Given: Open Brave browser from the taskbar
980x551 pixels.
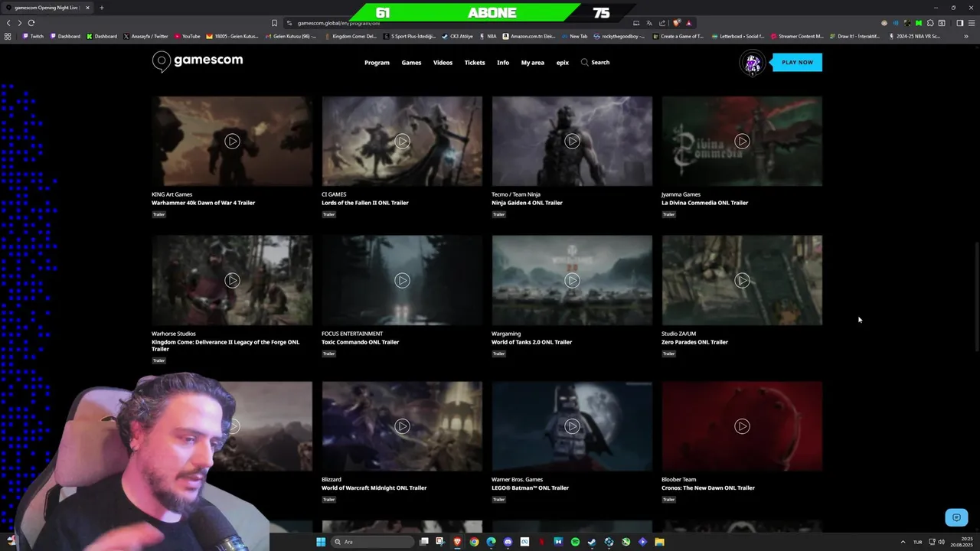Looking at the screenshot, I should click(x=457, y=542).
